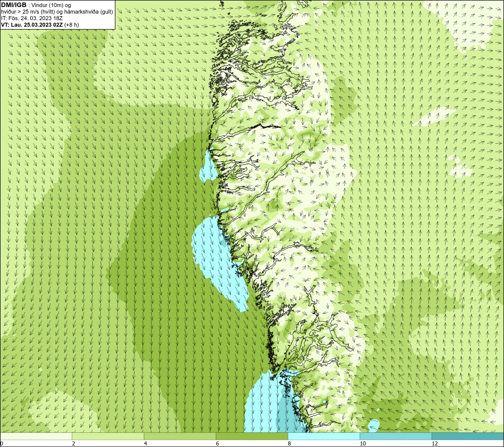
Task: Select the 'Vindur (10m) og' label
Action: (x=51, y=5)
